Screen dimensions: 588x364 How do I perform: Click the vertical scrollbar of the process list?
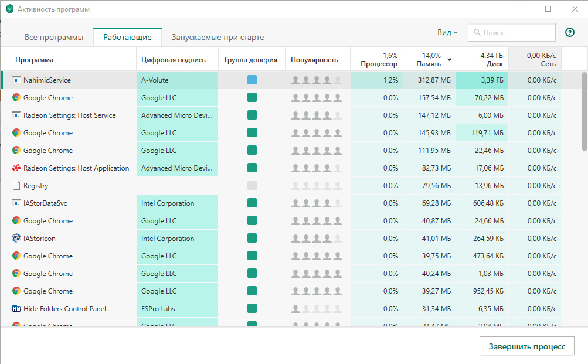tap(584, 111)
